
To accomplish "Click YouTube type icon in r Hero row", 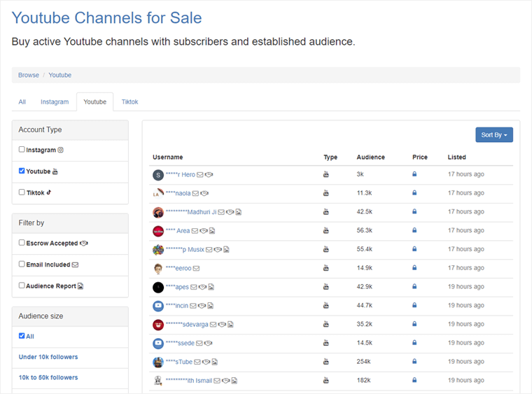I will (325, 174).
